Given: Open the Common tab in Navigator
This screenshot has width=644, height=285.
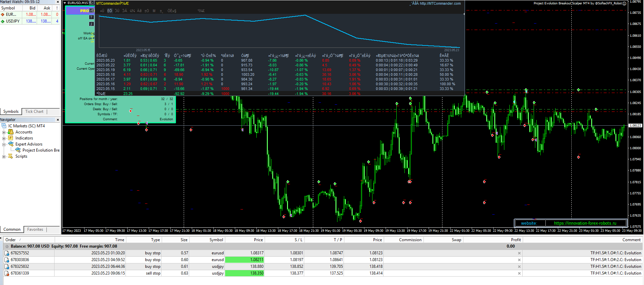Looking at the screenshot, I should point(12,229).
